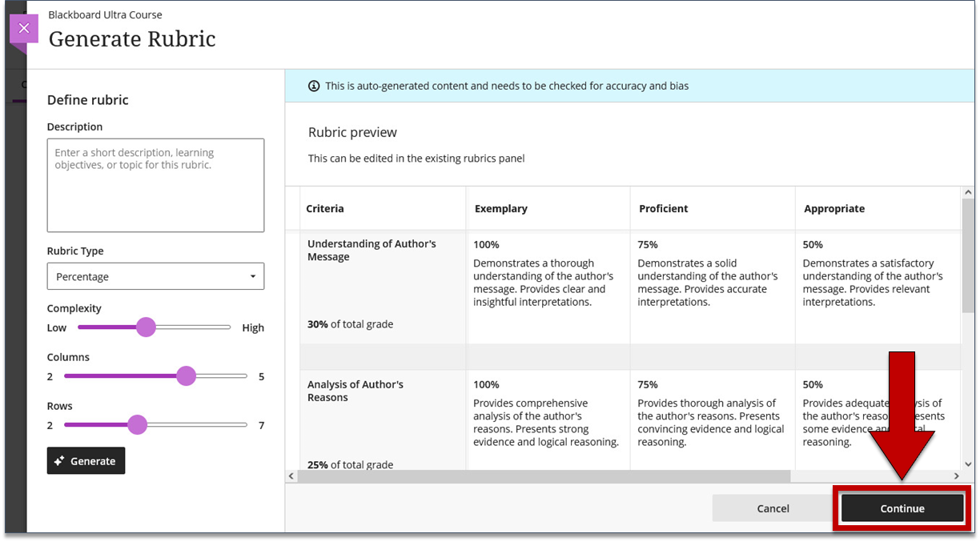Click the Understanding of Author's Message criterion
This screenshot has width=980, height=542.
(x=372, y=250)
